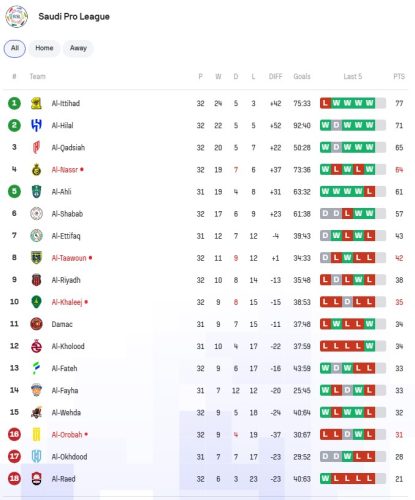Select the Al-Hilal team crest
This screenshot has height=500, width=415.
click(x=36, y=125)
